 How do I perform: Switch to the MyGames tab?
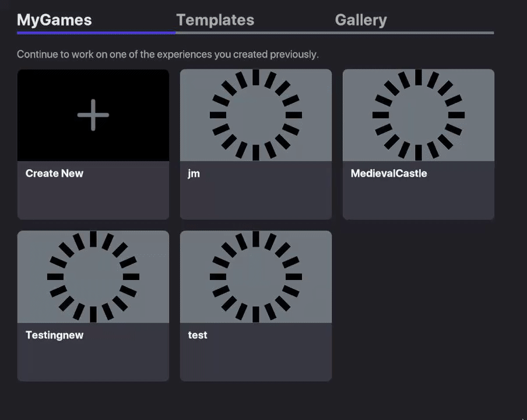click(x=54, y=20)
